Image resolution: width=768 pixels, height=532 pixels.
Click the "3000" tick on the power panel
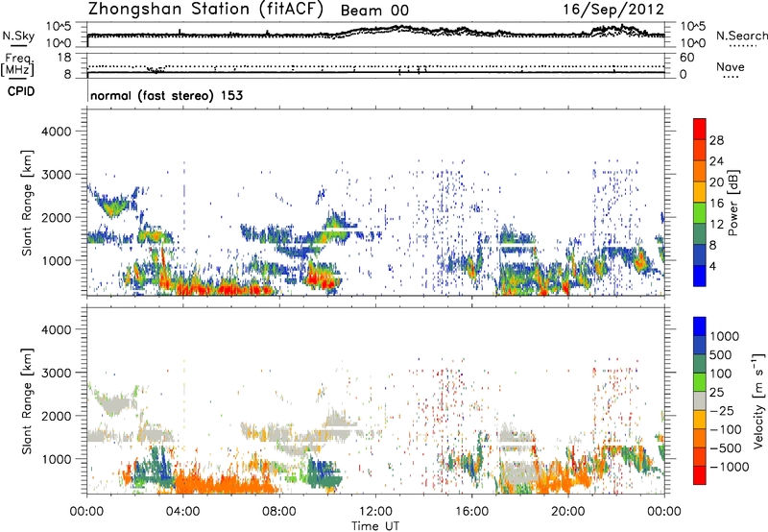pos(57,175)
